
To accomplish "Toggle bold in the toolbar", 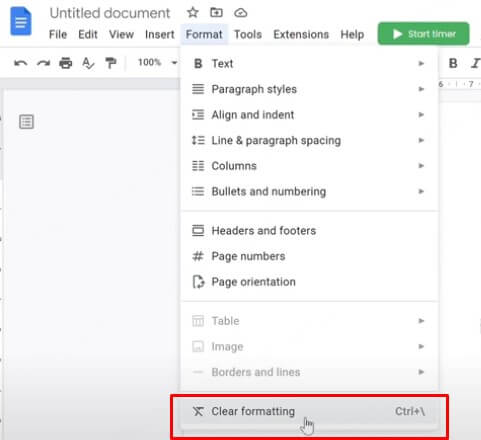I will tap(453, 63).
